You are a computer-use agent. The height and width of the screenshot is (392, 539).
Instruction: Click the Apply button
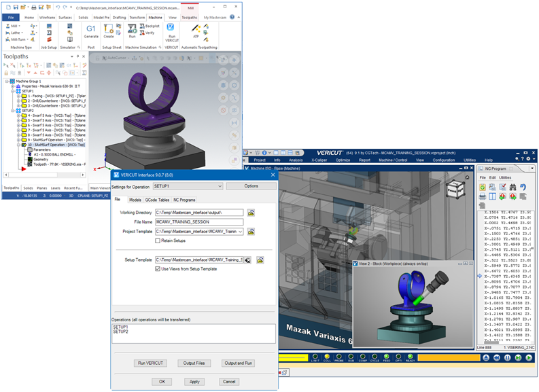(194, 382)
